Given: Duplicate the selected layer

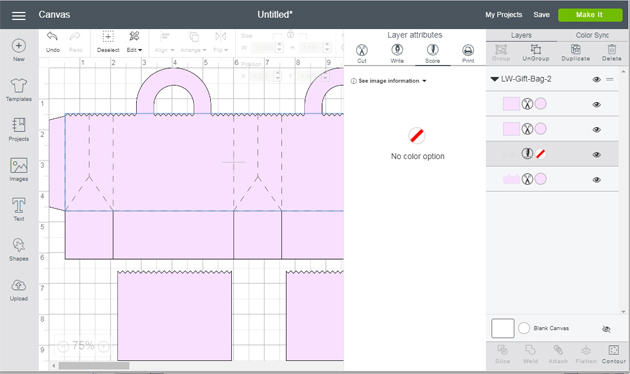Looking at the screenshot, I should [575, 52].
